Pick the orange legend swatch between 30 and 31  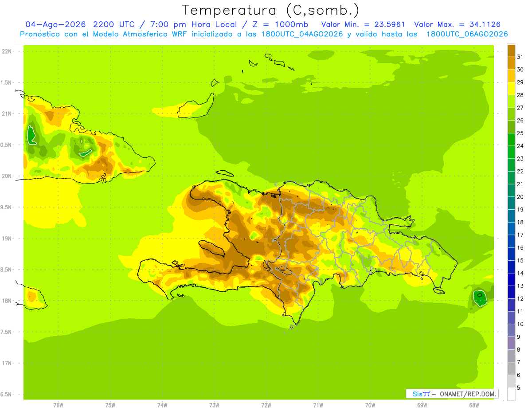pyautogui.click(x=511, y=63)
